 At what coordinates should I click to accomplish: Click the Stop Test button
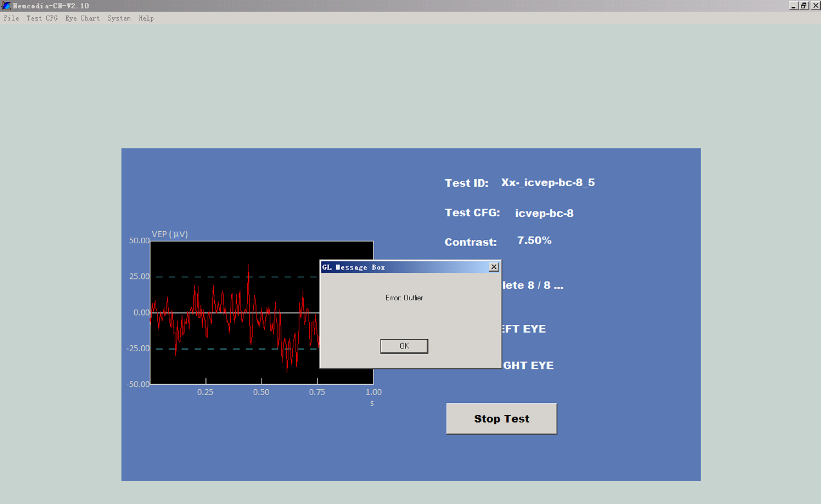502,419
